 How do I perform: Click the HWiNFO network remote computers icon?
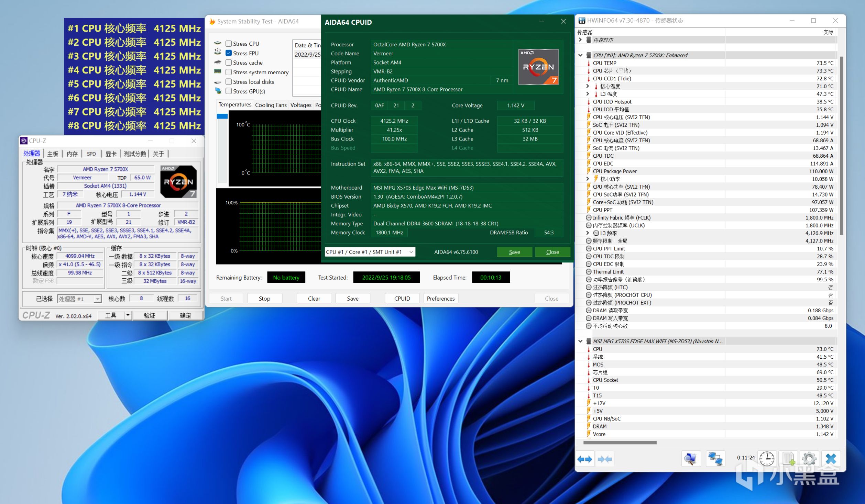[715, 459]
